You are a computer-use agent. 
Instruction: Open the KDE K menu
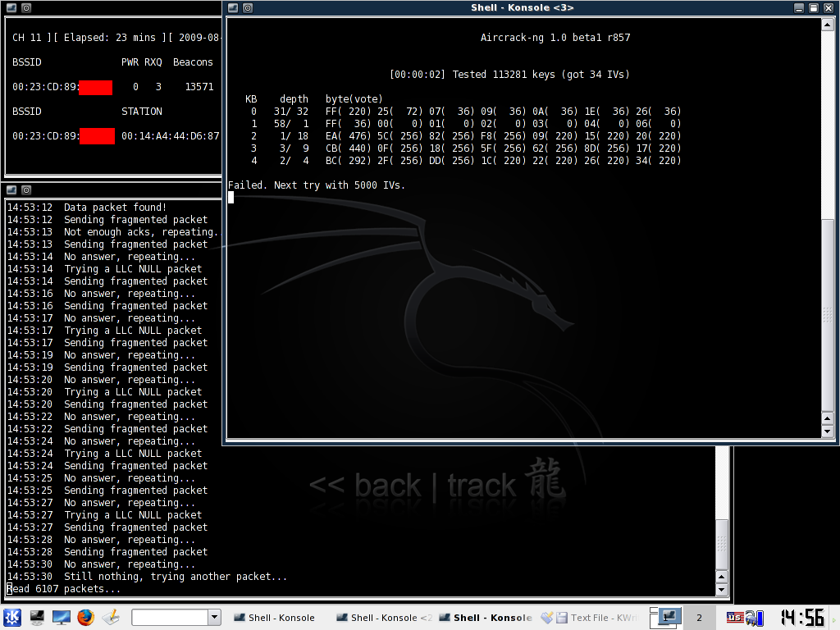pyautogui.click(x=12, y=618)
